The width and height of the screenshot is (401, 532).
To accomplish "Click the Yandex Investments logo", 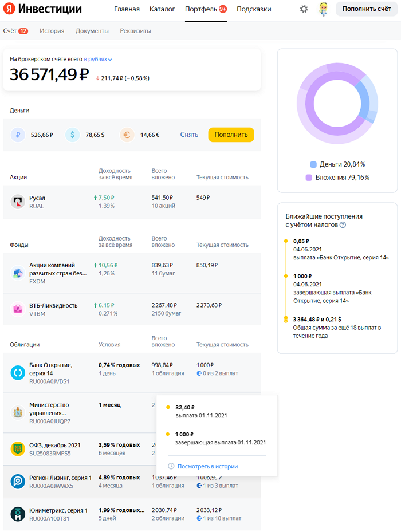I will pyautogui.click(x=42, y=9).
